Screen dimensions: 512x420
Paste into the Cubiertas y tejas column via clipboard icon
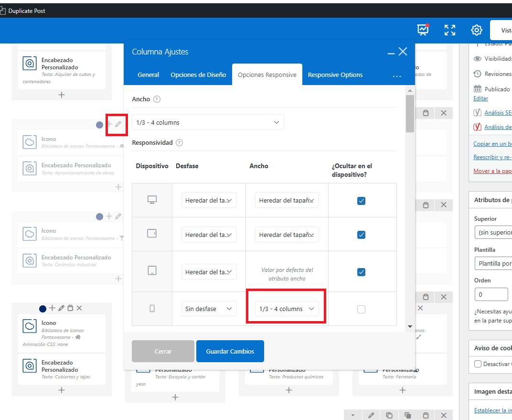tap(70, 308)
